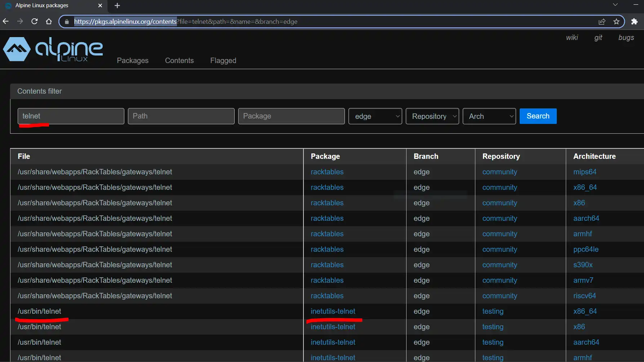Filter by armhf architecture in racktables row

pos(583,234)
